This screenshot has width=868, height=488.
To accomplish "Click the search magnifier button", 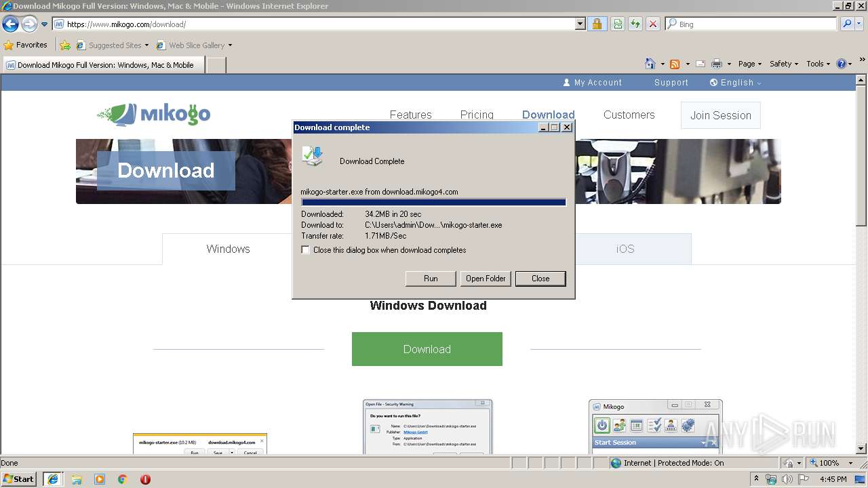I will pyautogui.click(x=847, y=24).
